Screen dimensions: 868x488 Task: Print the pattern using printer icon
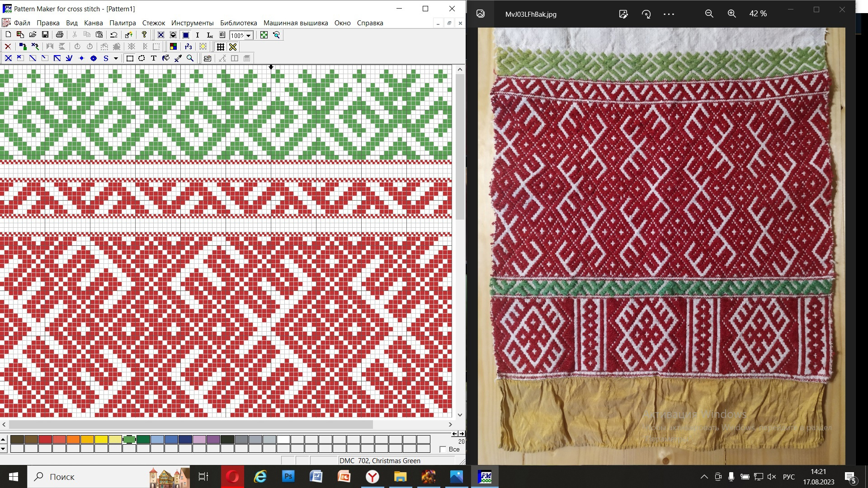[59, 35]
